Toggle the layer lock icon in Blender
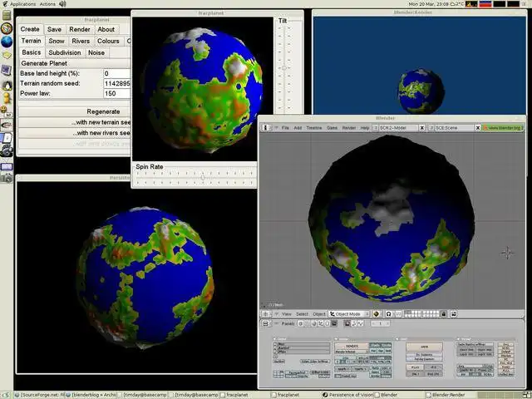Image resolution: width=532 pixels, height=399 pixels. pos(443,314)
